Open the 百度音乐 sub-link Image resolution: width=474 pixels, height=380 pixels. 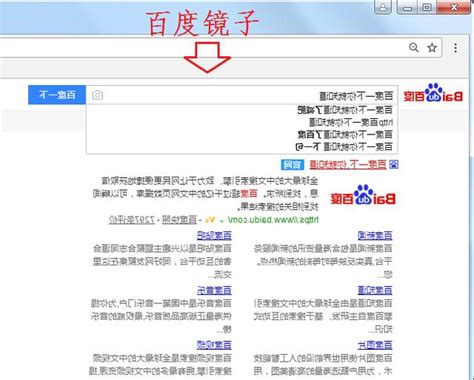pos(214,290)
